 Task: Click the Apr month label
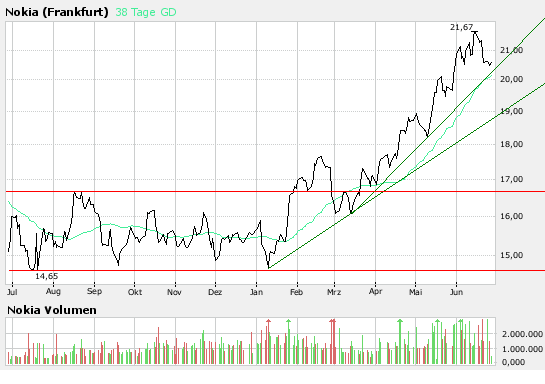point(375,291)
